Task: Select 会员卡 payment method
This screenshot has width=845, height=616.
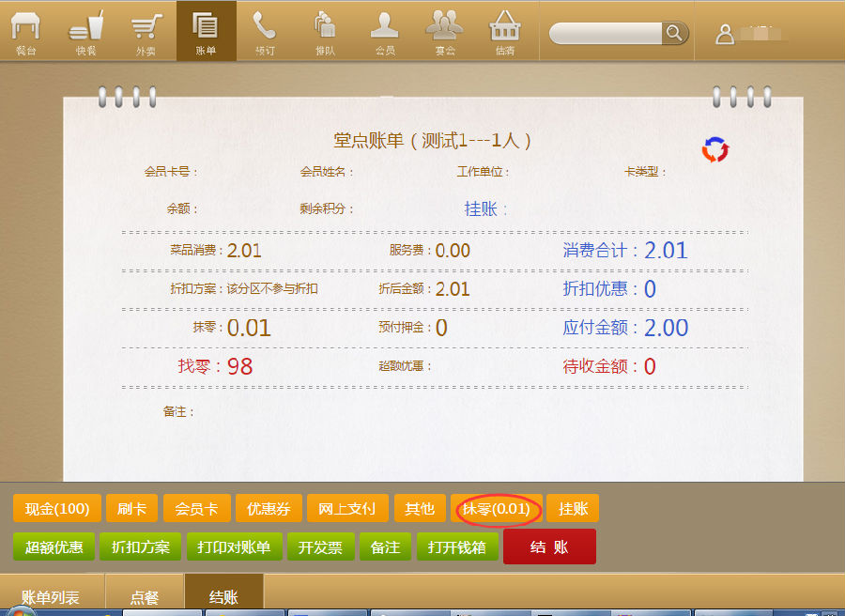Action: (x=196, y=509)
